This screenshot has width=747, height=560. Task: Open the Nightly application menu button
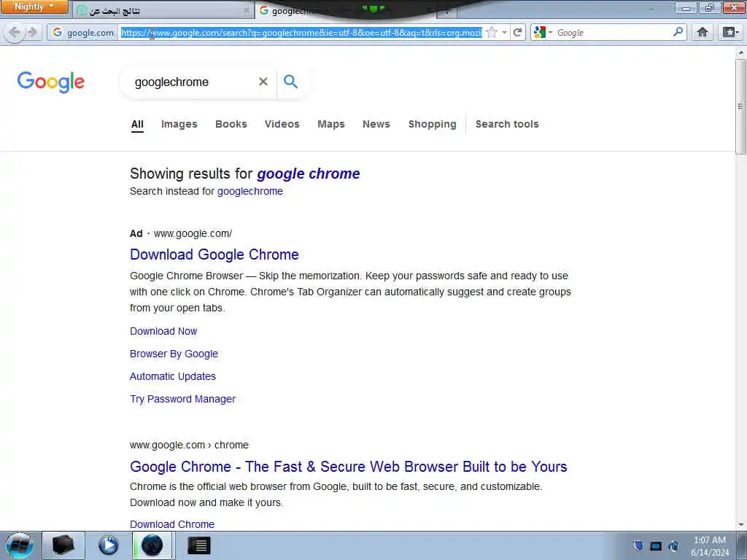coord(34,7)
